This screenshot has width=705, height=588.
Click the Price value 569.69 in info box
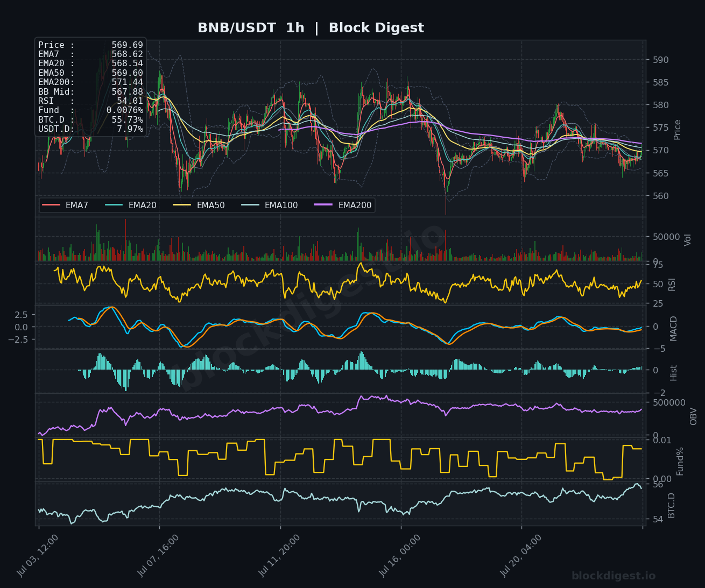pos(128,45)
